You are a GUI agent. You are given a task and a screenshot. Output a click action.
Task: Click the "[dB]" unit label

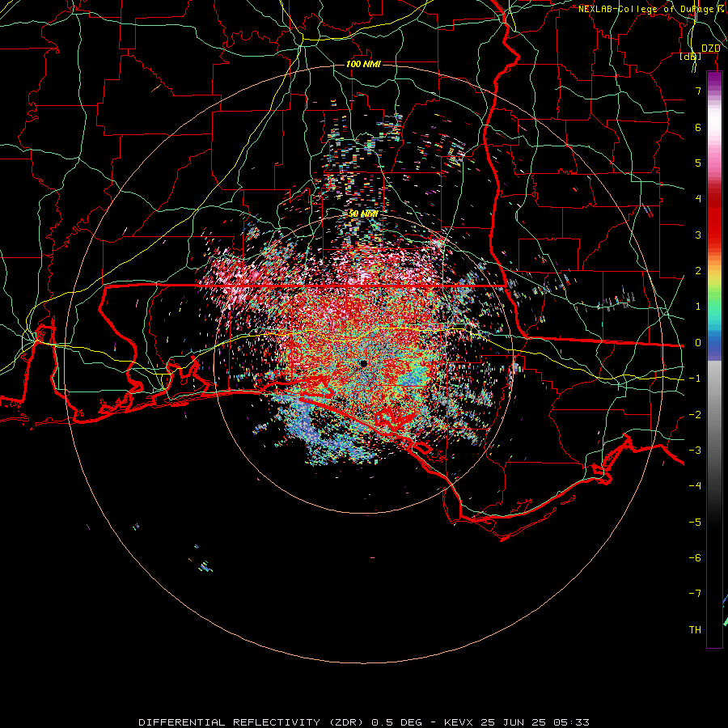point(691,57)
